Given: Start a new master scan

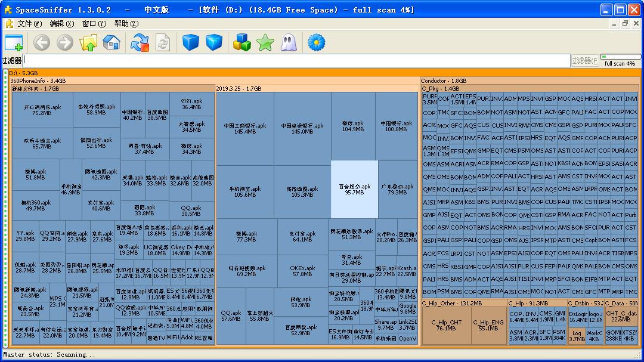Looking at the screenshot, I should [140, 42].
